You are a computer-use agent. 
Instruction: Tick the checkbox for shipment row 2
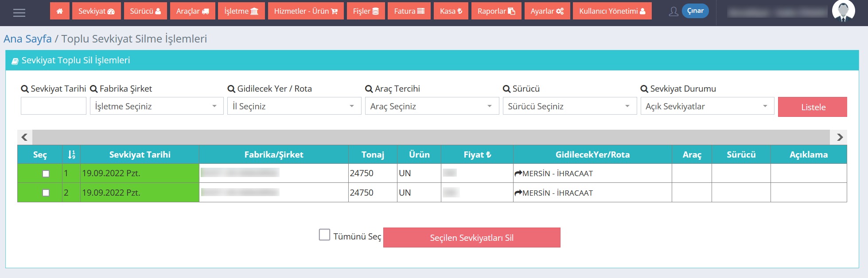pyautogui.click(x=46, y=193)
